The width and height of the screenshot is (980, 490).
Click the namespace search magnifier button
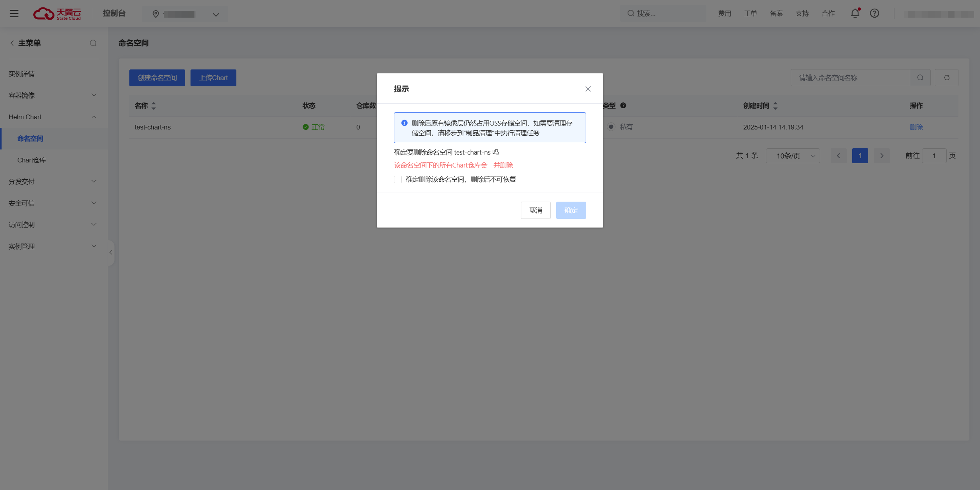point(920,78)
